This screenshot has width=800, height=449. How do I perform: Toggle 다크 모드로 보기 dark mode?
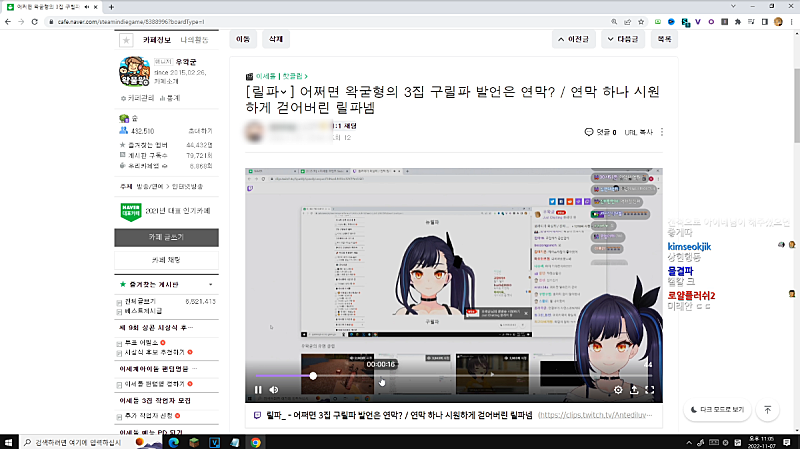[716, 410]
